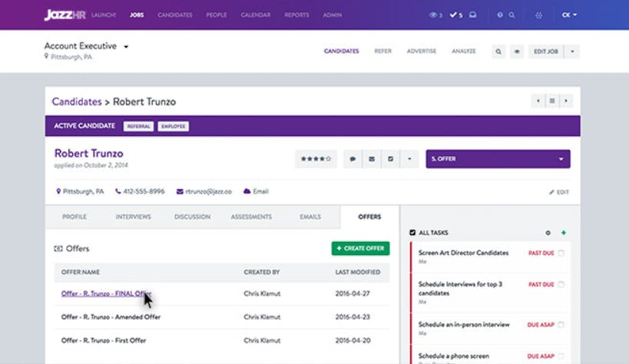This screenshot has width=629, height=364.
Task: Switch to the OFFERS tab
Action: point(369,217)
